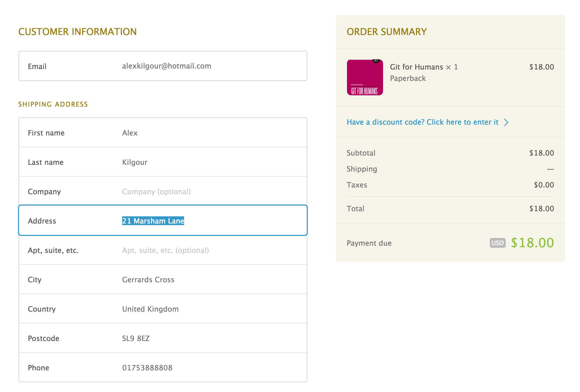Click the $18.00 payment due amount
This screenshot has height=392, width=580.
pos(532,243)
